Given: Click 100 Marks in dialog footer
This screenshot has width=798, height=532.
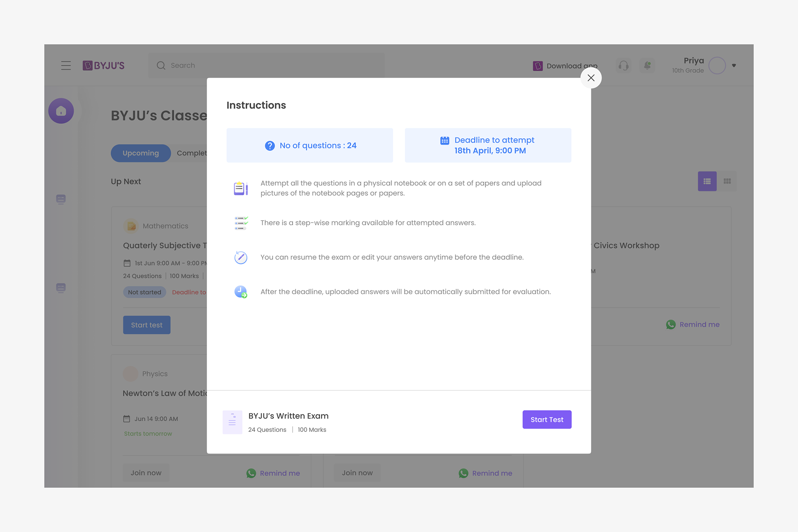Looking at the screenshot, I should (x=312, y=430).
